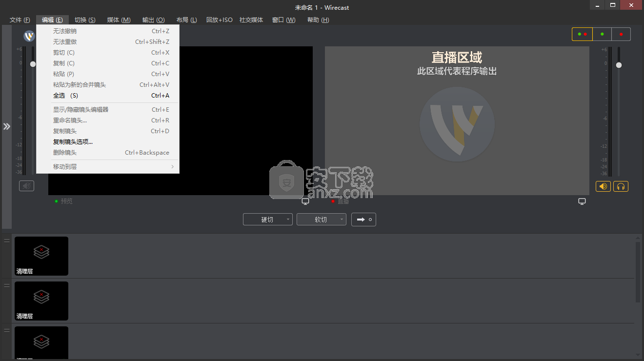Click the Wirecast logo icon above the preview

coord(29,36)
